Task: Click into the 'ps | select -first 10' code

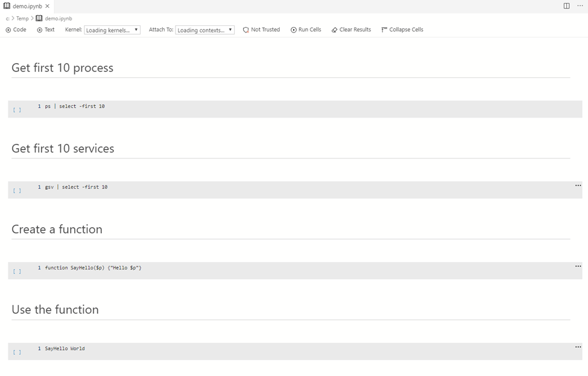Action: pos(75,107)
